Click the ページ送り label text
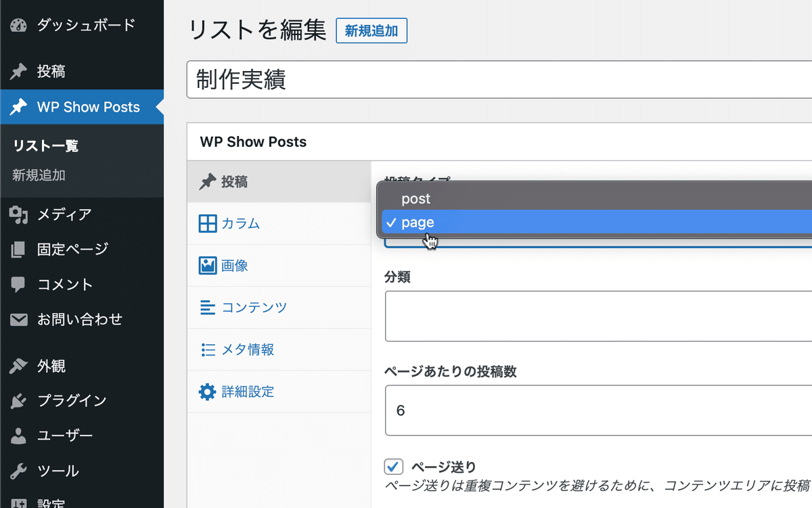The width and height of the screenshot is (812, 508). pos(444,467)
